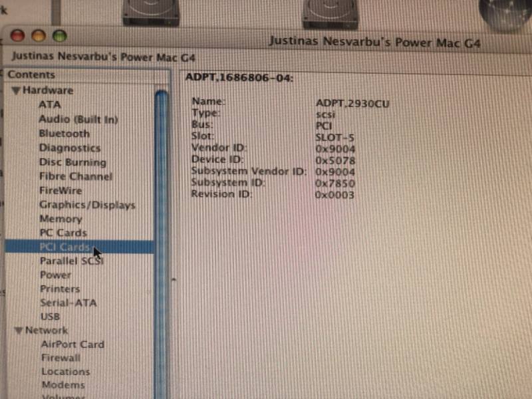Select Diagnostics in the sidebar

tap(70, 148)
